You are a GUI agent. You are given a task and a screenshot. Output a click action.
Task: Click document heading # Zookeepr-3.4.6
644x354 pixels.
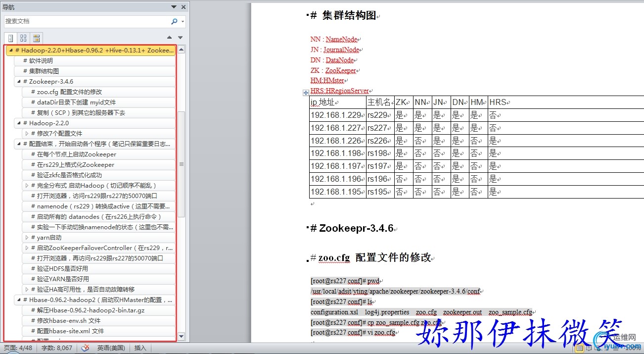click(x=353, y=228)
